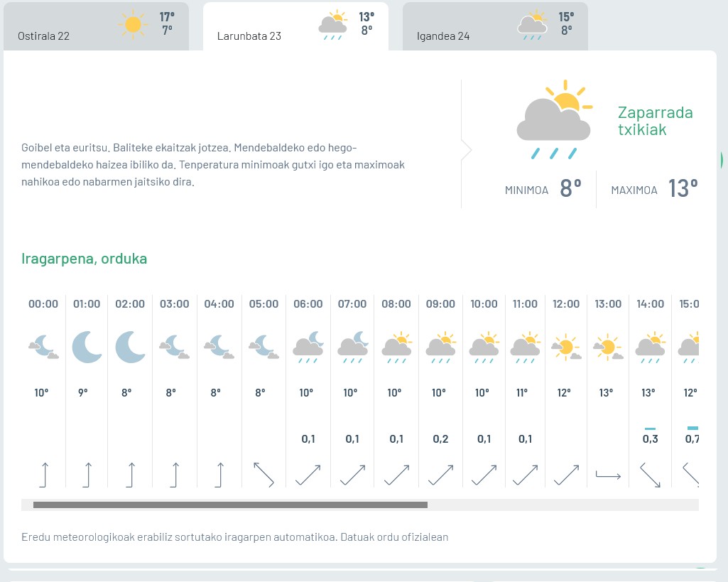Open the Igandea 24 tab
728x582 pixels.
coord(495,26)
